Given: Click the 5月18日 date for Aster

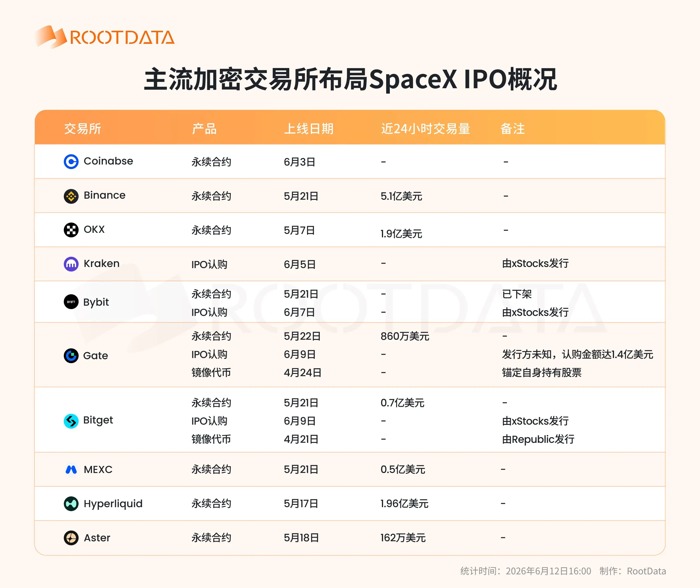Looking at the screenshot, I should click(302, 538).
